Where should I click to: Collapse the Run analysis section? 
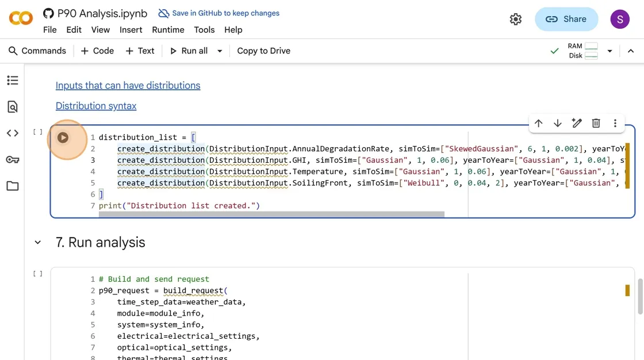[38, 243]
